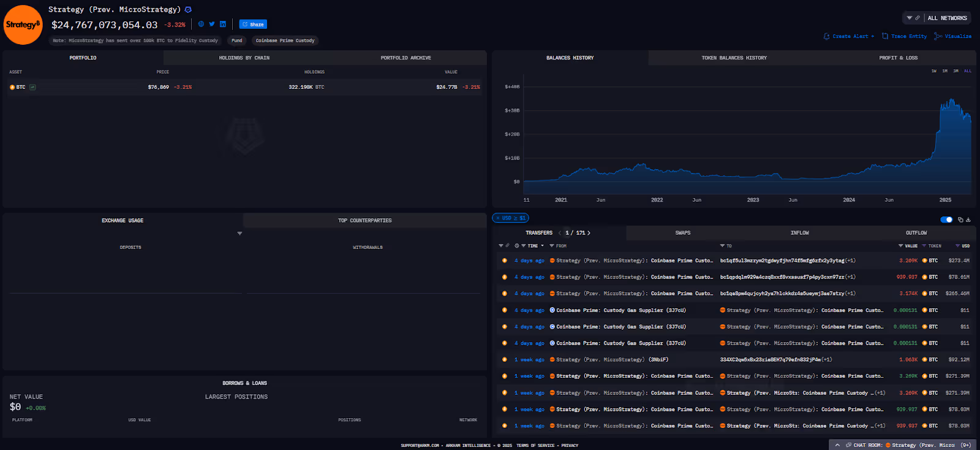
Task: Set chart range to 1M
Action: [x=944, y=71]
